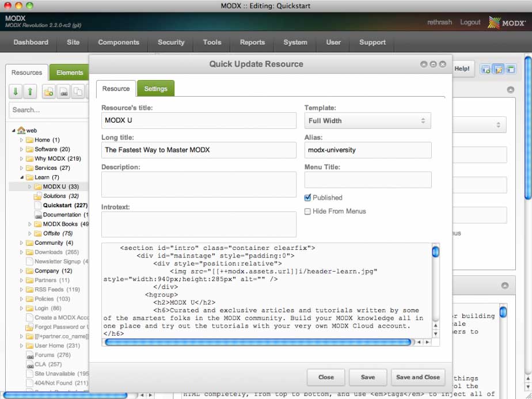
Task: Click the green down-arrow expand tree icon
Action: click(x=16, y=92)
